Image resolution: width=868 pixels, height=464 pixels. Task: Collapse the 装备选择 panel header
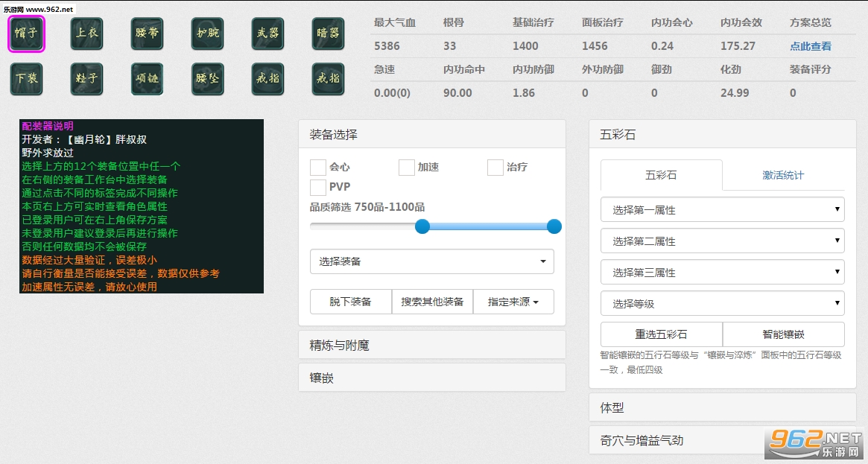coord(432,134)
